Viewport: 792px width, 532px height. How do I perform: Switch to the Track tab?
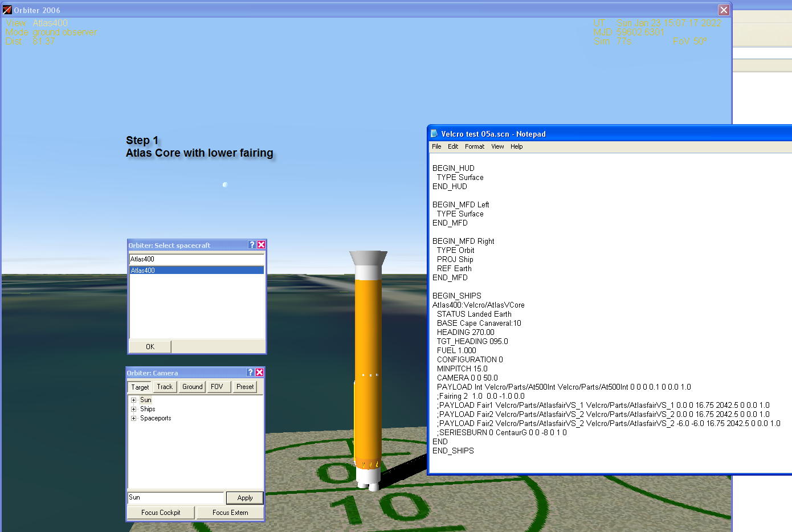coord(165,387)
